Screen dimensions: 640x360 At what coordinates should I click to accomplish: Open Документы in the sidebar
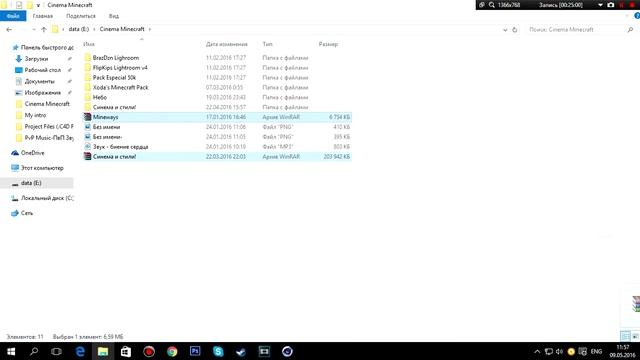pos(39,81)
